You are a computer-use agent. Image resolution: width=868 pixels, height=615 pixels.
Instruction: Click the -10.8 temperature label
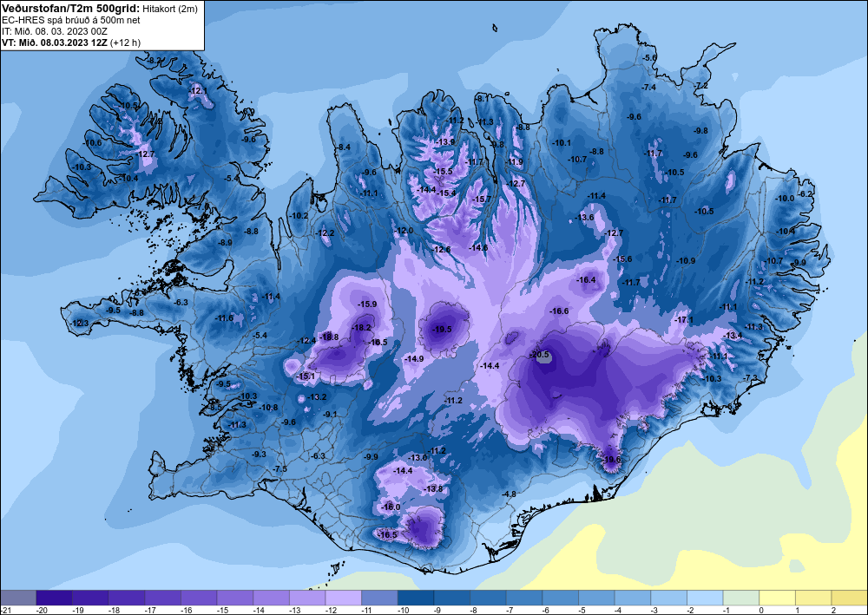point(268,408)
